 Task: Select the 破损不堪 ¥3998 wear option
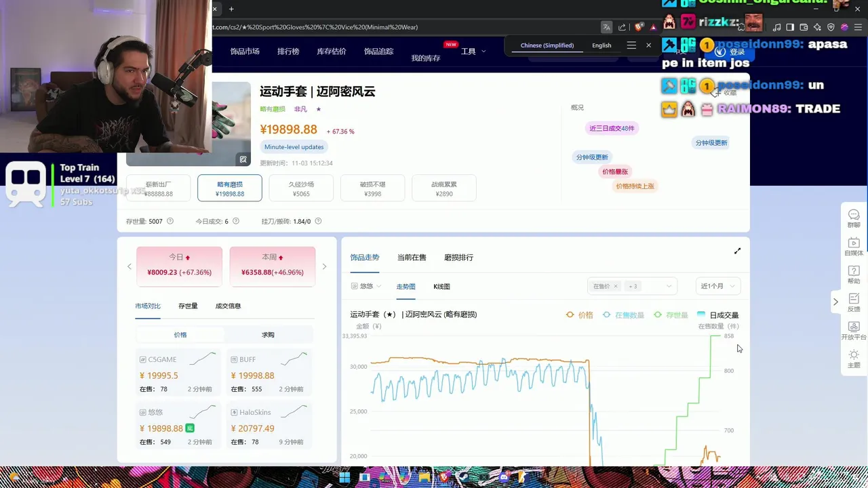pos(372,188)
